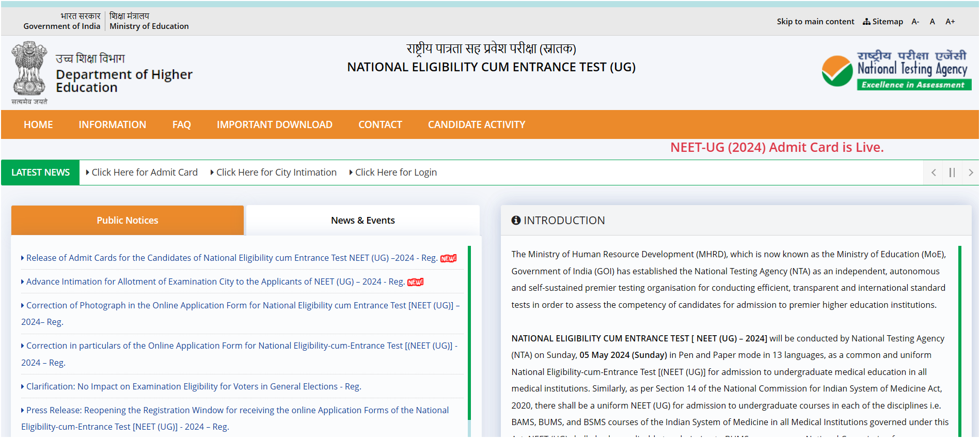The height and width of the screenshot is (438, 980).
Task: Click the Government of India text
Action: pyautogui.click(x=62, y=26)
